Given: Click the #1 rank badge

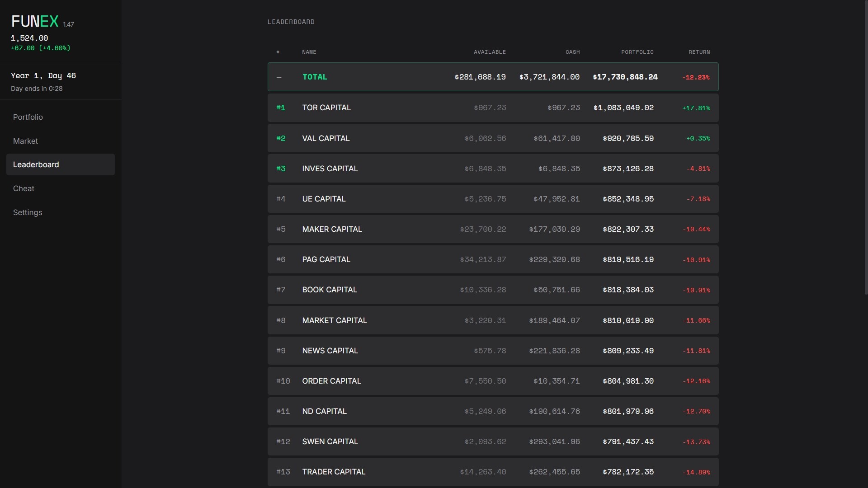Looking at the screenshot, I should click(x=281, y=108).
